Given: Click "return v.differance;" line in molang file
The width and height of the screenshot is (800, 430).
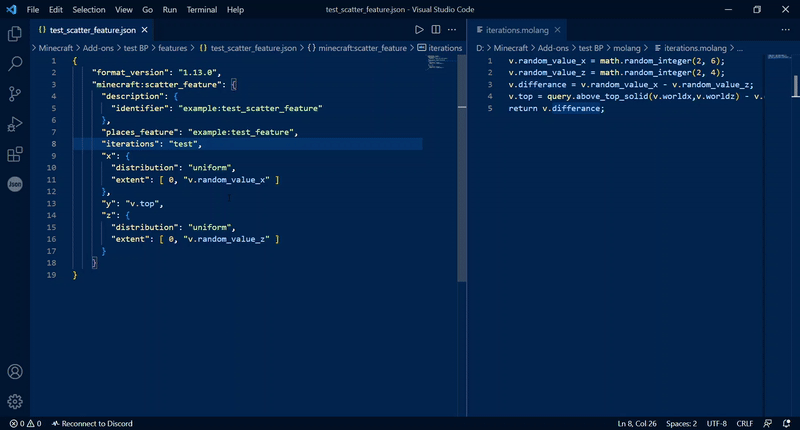Looking at the screenshot, I should (x=556, y=108).
